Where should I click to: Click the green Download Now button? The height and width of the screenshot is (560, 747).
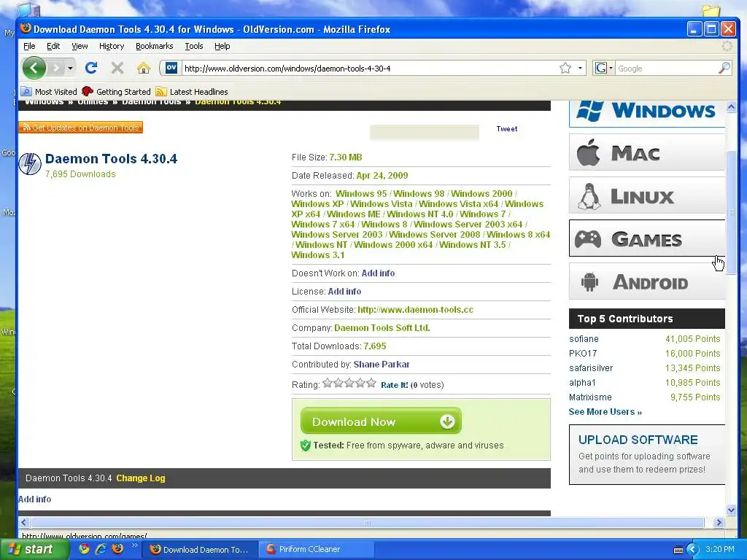pos(381,421)
